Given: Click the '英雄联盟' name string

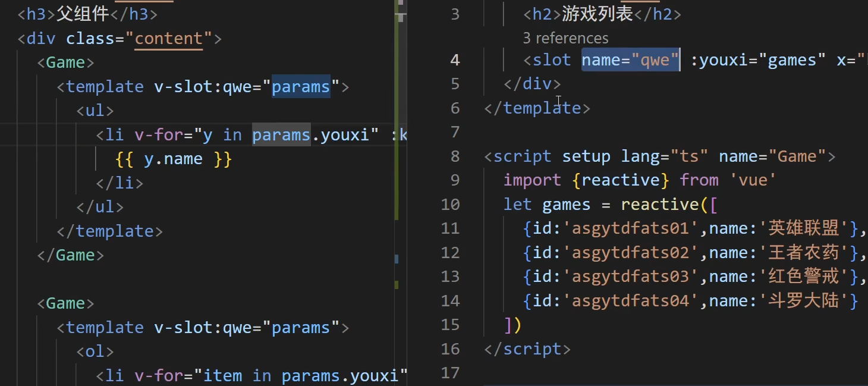Looking at the screenshot, I should tap(804, 228).
